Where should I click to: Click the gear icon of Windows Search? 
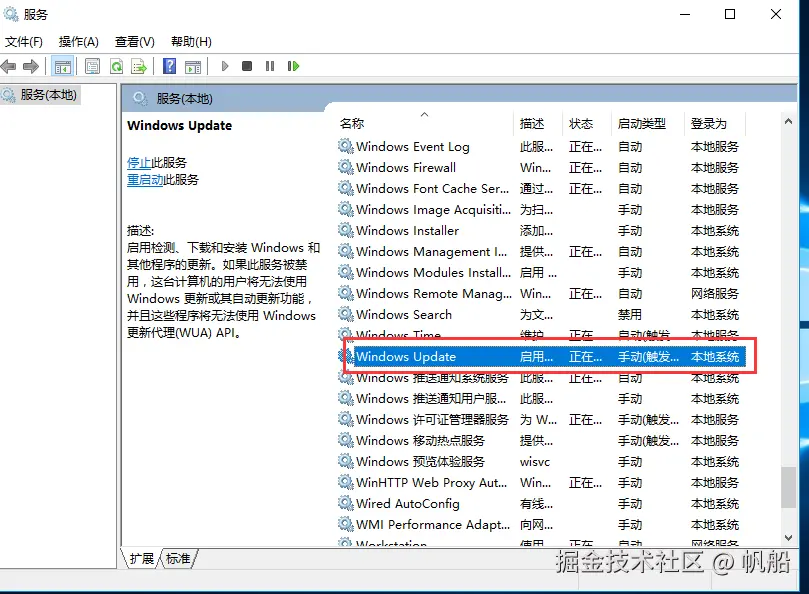click(345, 314)
